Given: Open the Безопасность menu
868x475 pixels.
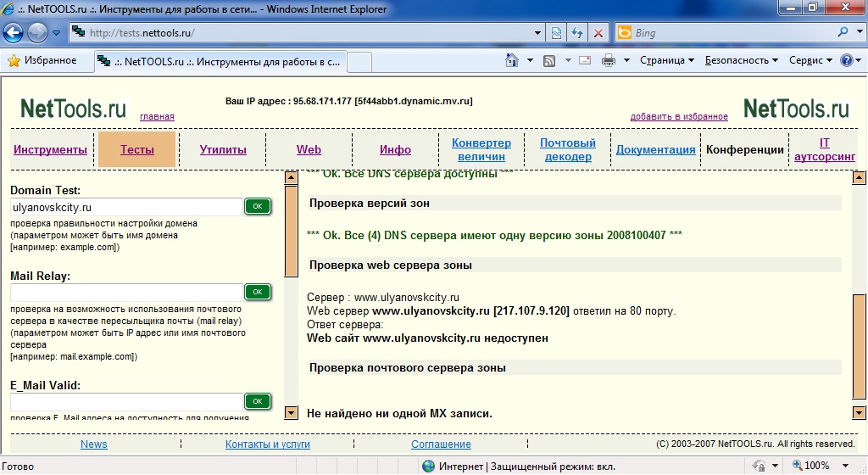Looking at the screenshot, I should [x=741, y=60].
